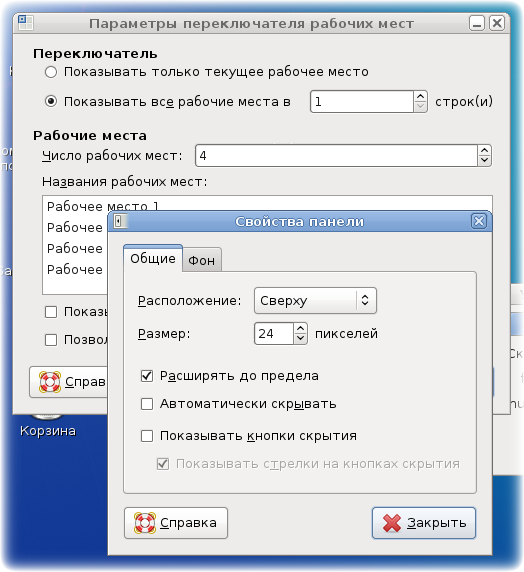Minimize the workspace switcher settings window
This screenshot has height=572, width=524.
(x=477, y=23)
